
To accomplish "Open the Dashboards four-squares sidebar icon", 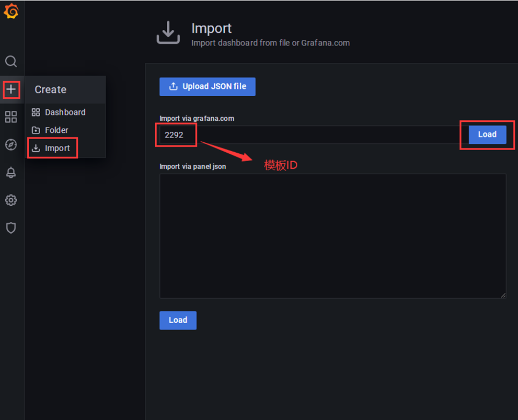I will click(x=11, y=117).
